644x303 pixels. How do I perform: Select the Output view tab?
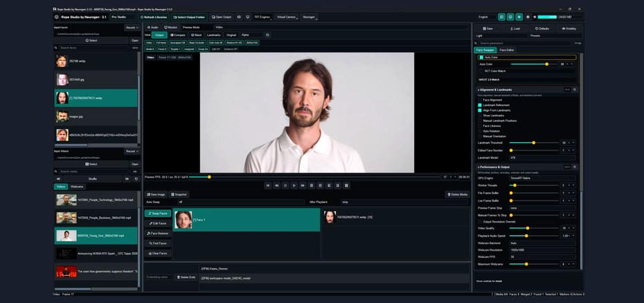(x=159, y=35)
